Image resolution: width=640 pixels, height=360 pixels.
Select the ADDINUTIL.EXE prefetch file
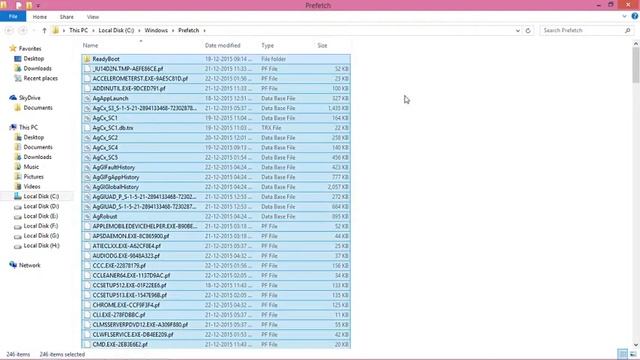click(x=216, y=89)
